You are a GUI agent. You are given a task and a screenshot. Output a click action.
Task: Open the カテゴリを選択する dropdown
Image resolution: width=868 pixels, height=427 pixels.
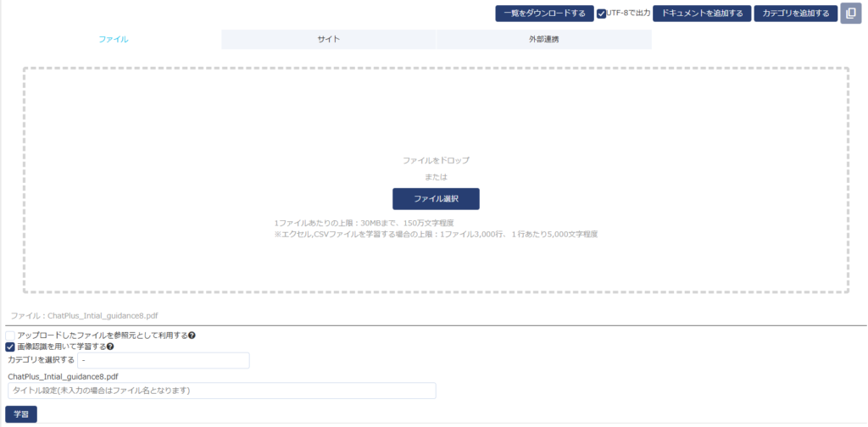pos(163,361)
